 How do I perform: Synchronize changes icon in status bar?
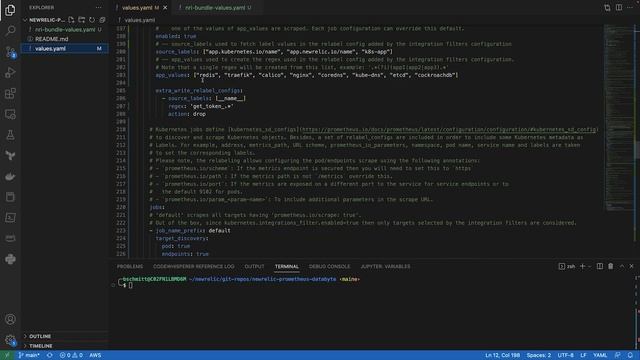pos(49,355)
